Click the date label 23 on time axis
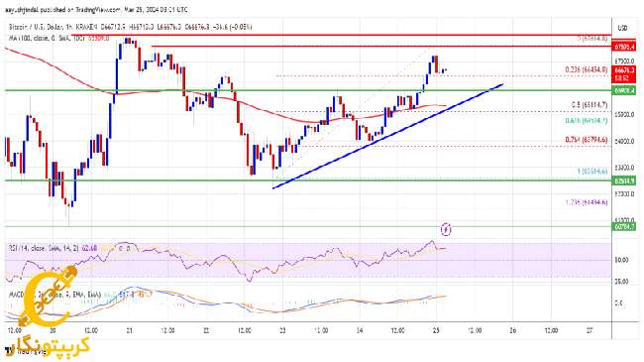Image resolution: width=644 pixels, height=362 pixels. 282,330
